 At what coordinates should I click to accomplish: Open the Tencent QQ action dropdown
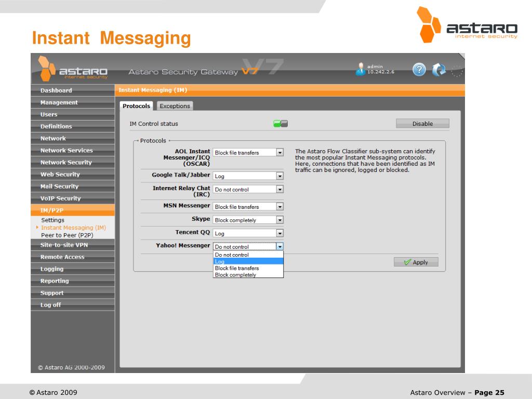[248, 233]
